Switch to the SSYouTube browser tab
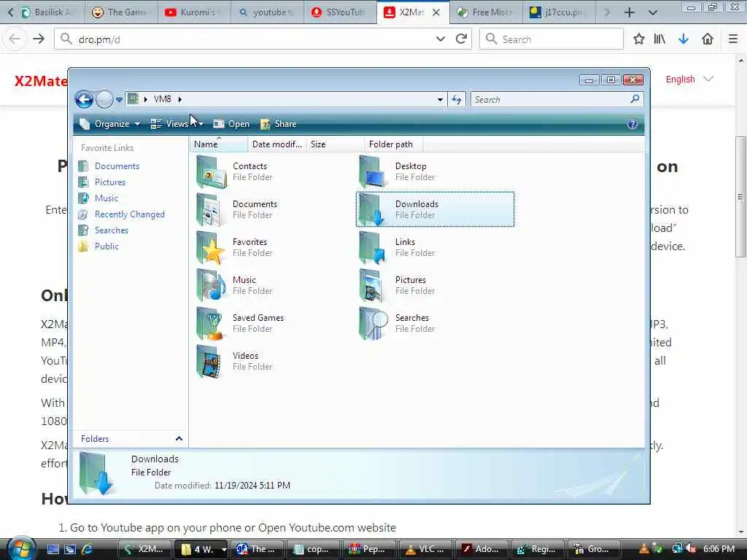The height and width of the screenshot is (560, 747). click(x=339, y=12)
